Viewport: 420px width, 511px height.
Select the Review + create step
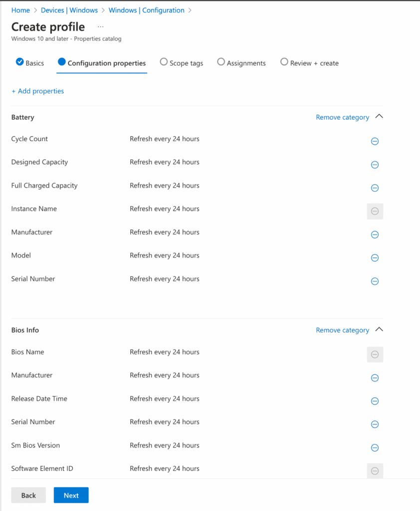click(309, 63)
